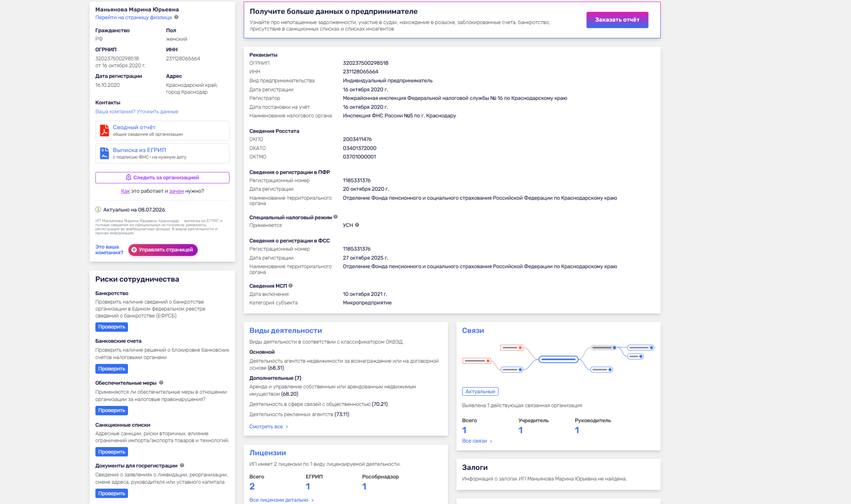Viewport: 851px width, 504px height.
Task: Click the Учредитель count 1
Action: pyautogui.click(x=520, y=430)
